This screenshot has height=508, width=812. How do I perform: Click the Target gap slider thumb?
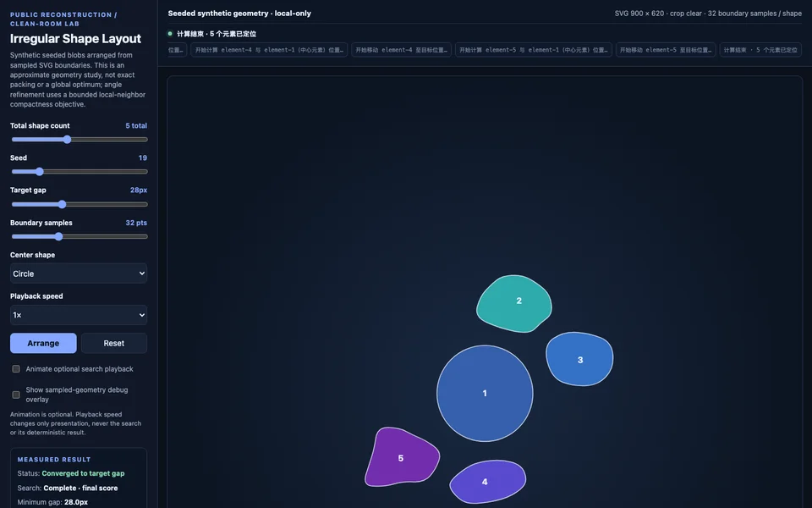click(x=62, y=204)
